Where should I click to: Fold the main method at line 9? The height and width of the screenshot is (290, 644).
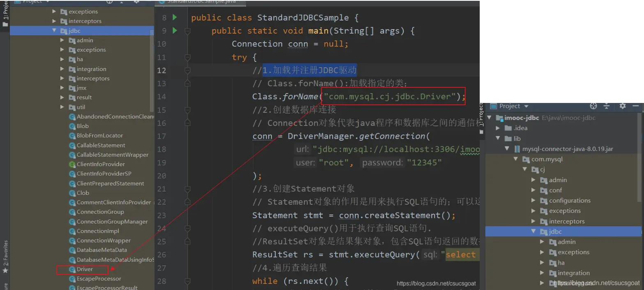click(188, 31)
